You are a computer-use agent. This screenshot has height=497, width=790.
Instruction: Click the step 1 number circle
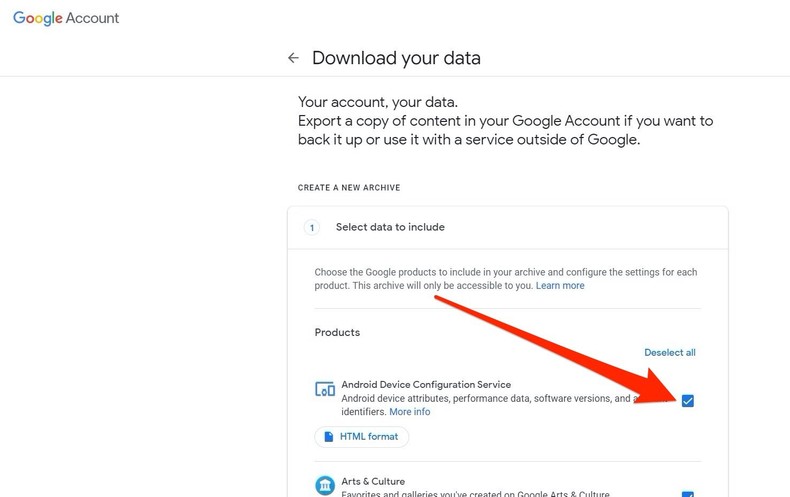(311, 228)
